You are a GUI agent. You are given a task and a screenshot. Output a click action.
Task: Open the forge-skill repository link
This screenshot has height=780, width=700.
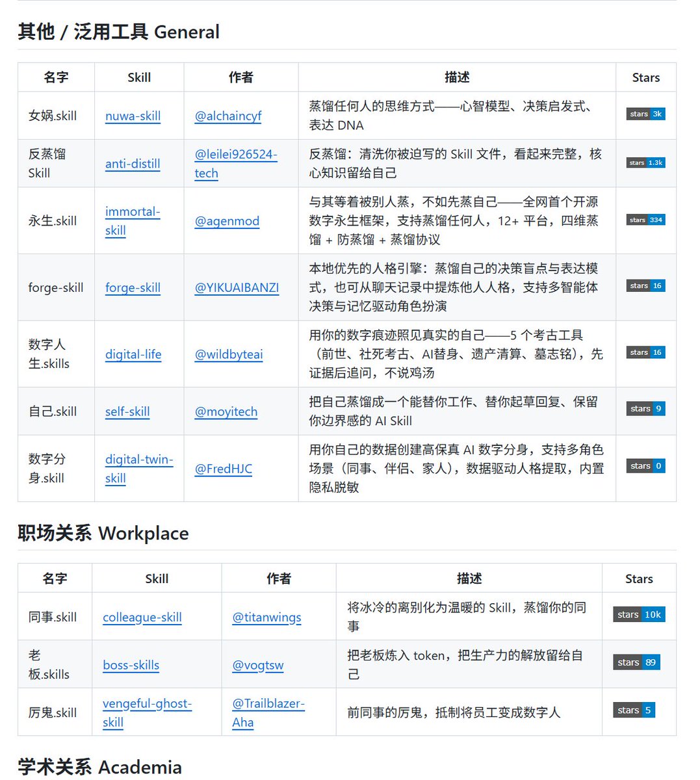133,287
